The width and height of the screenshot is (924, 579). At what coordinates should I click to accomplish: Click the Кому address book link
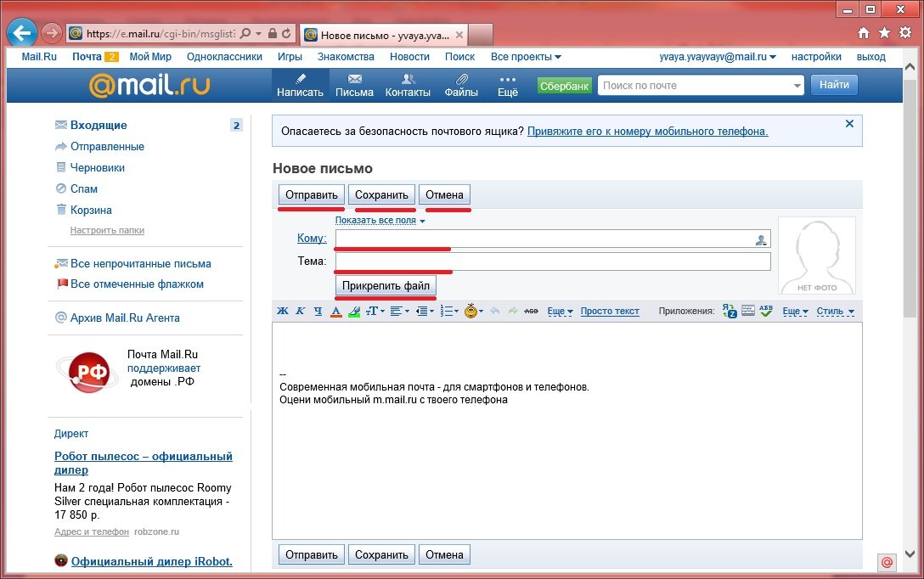[312, 238]
